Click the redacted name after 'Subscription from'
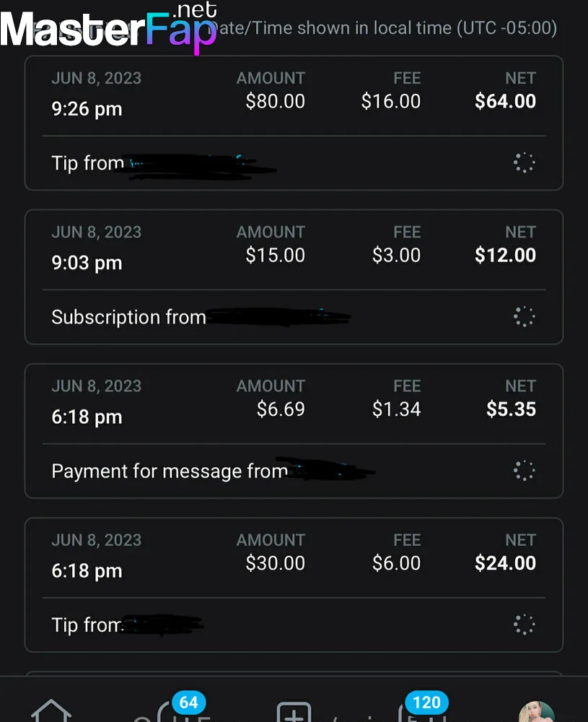This screenshot has width=588, height=722. [x=278, y=317]
